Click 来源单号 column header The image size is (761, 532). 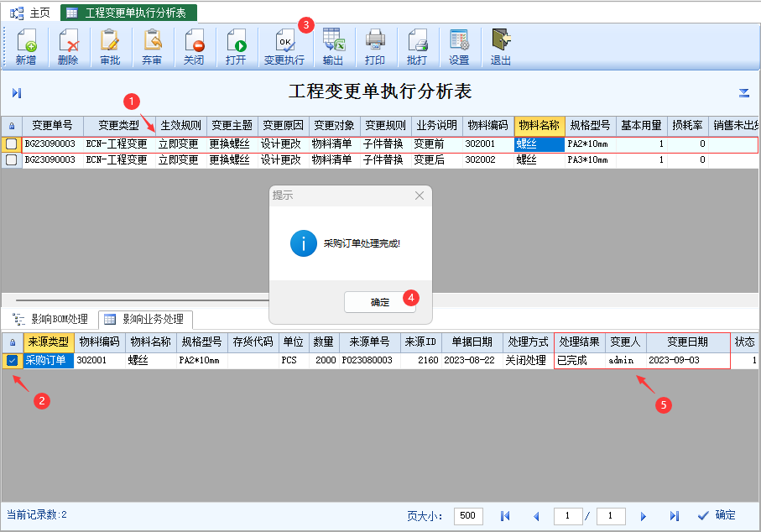(x=370, y=342)
